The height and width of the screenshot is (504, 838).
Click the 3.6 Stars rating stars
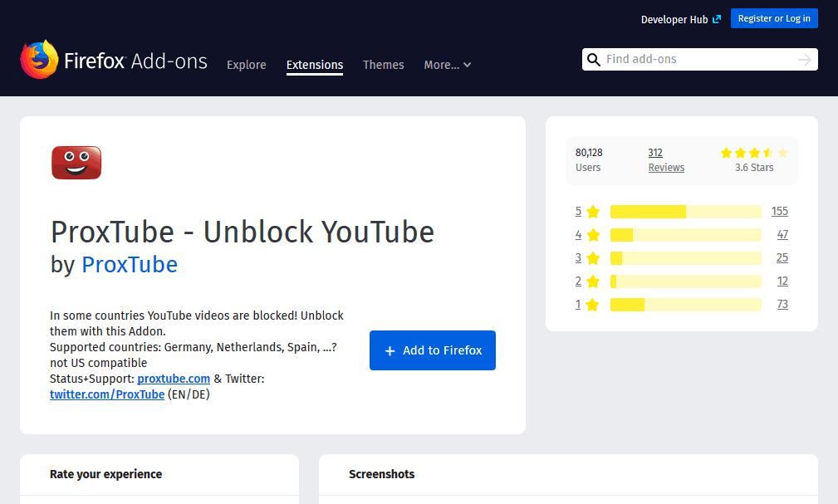754,154
